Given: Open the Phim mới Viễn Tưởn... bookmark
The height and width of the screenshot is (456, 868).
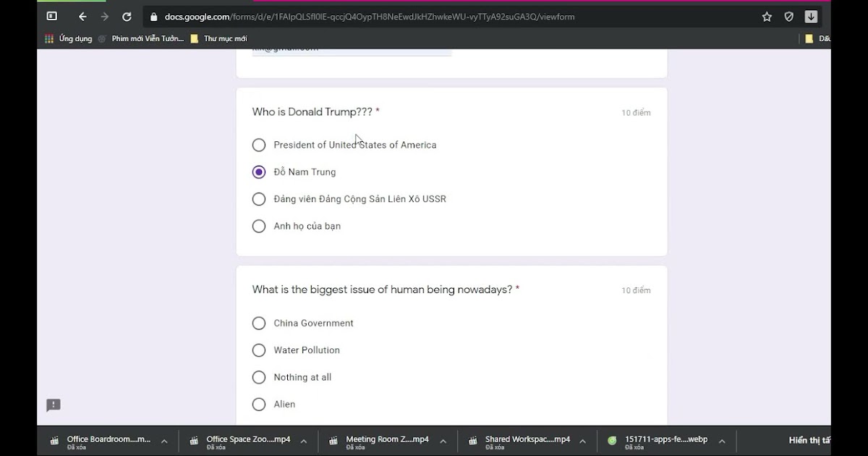Looking at the screenshot, I should 141,39.
